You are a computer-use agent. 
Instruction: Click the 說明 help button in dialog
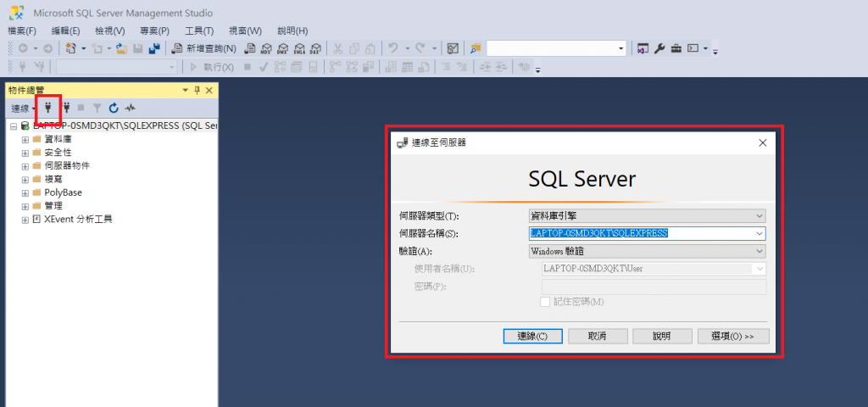(x=662, y=336)
